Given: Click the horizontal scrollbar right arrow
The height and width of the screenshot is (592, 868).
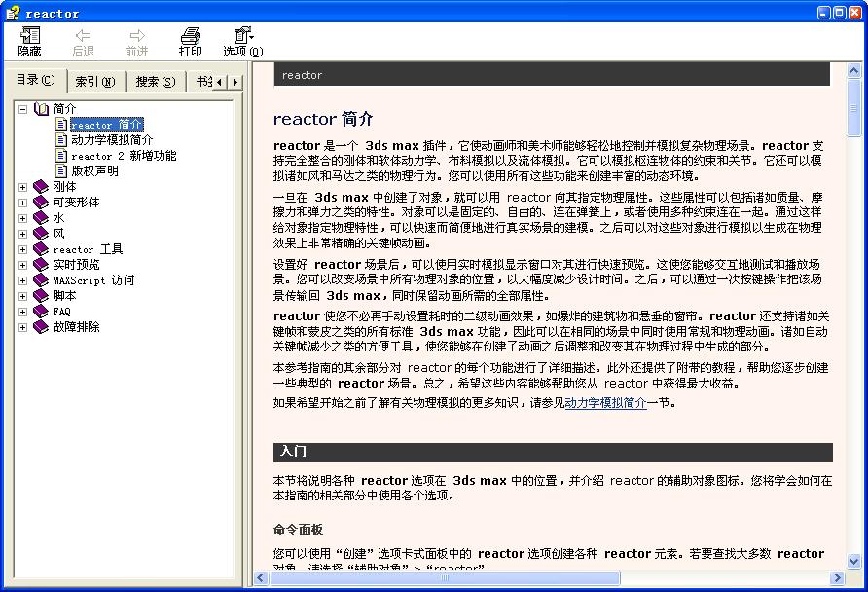Looking at the screenshot, I should (x=837, y=578).
